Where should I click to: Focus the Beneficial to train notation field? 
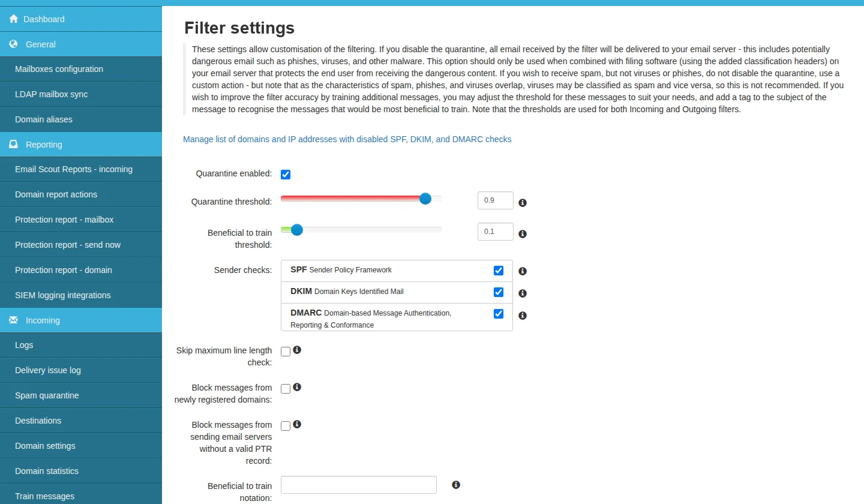pyautogui.click(x=359, y=485)
